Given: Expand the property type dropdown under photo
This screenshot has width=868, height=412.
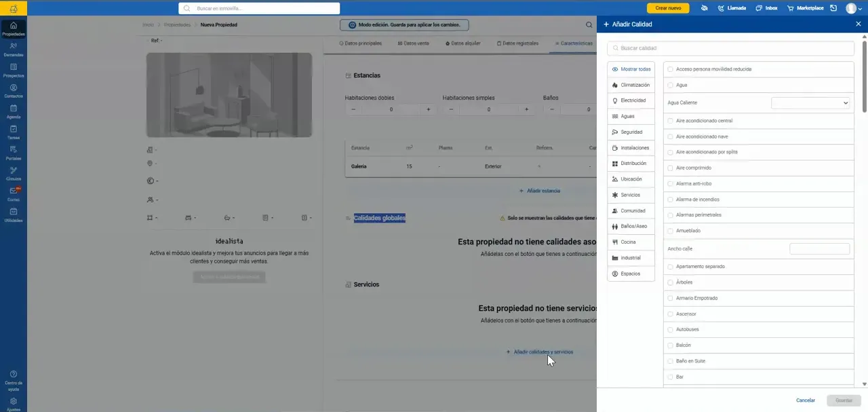Looking at the screenshot, I should tap(152, 150).
